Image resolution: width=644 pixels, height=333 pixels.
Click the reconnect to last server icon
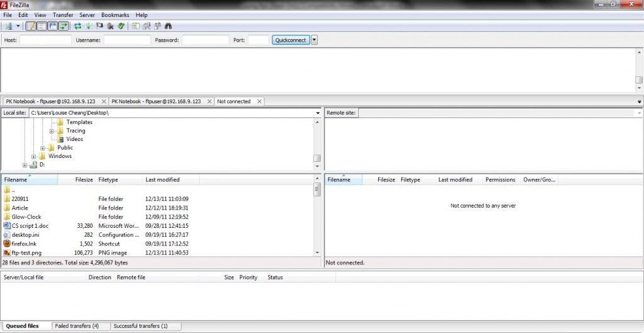pos(120,26)
